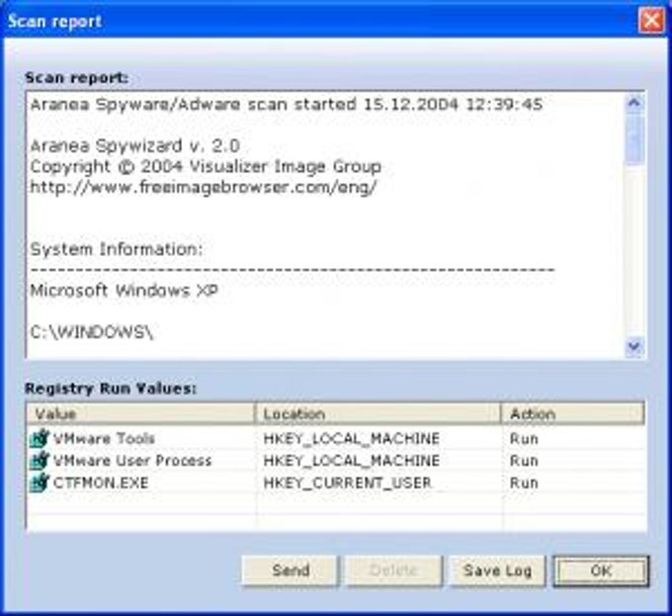
Task: Click the VMware Tools registry entry icon
Action: (x=40, y=438)
